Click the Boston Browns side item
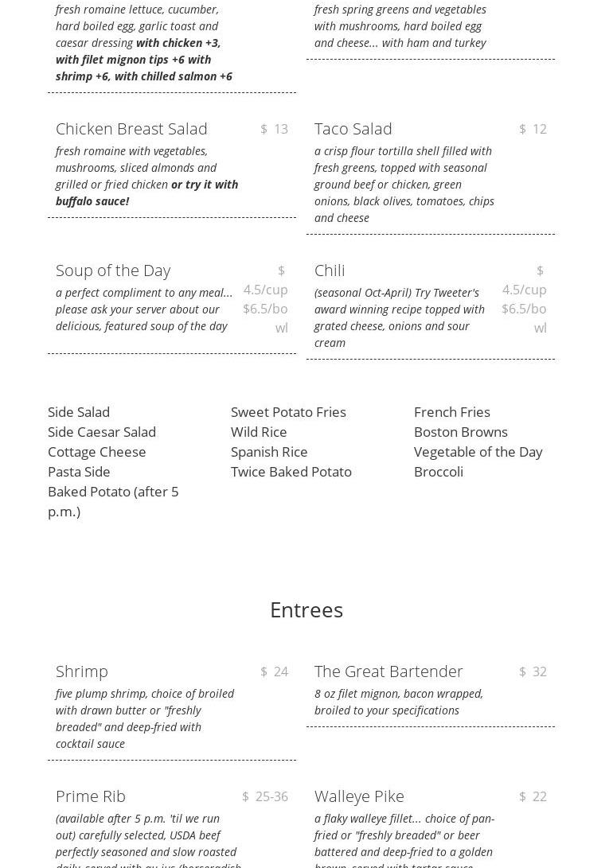 click(x=460, y=432)
